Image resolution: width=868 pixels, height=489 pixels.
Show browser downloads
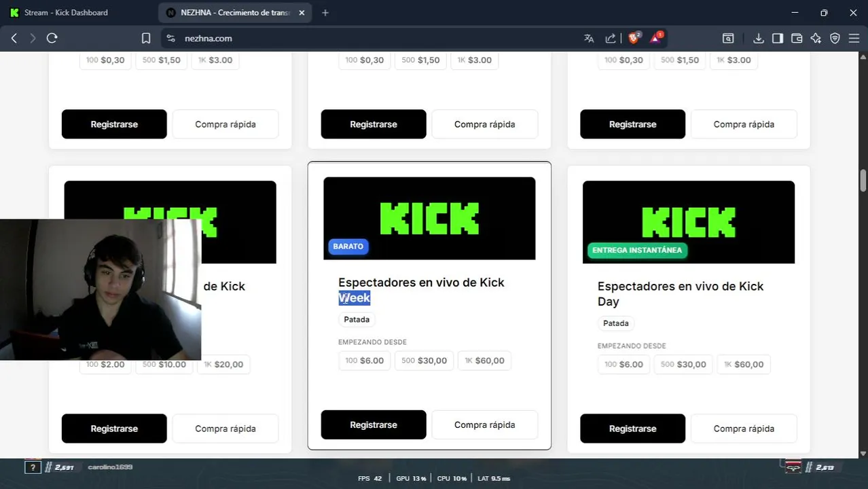click(x=759, y=39)
